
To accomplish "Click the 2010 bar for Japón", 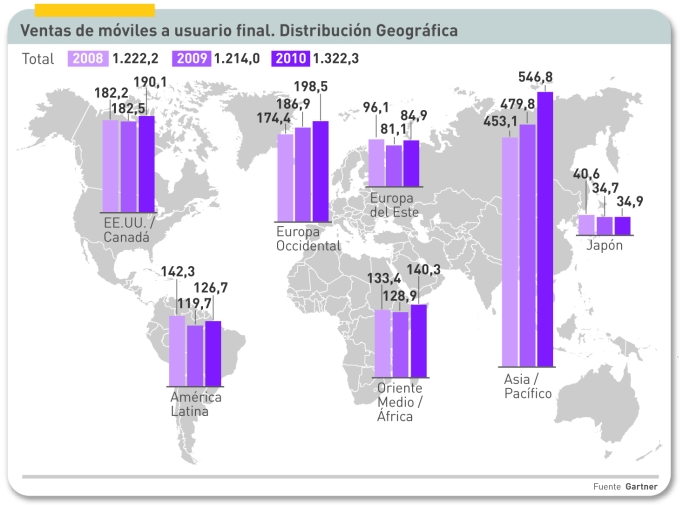I will click(x=622, y=226).
